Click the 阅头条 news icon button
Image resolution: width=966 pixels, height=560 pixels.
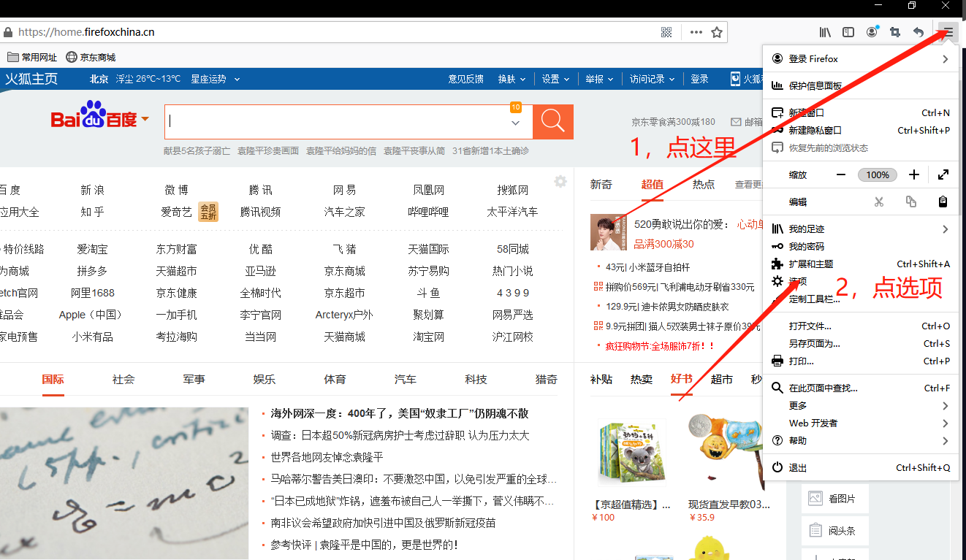tap(834, 531)
